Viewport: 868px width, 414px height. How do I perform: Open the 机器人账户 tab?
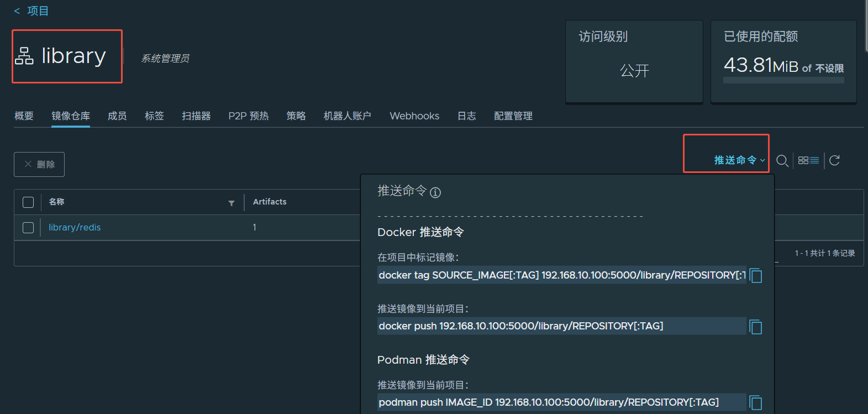pyautogui.click(x=347, y=116)
